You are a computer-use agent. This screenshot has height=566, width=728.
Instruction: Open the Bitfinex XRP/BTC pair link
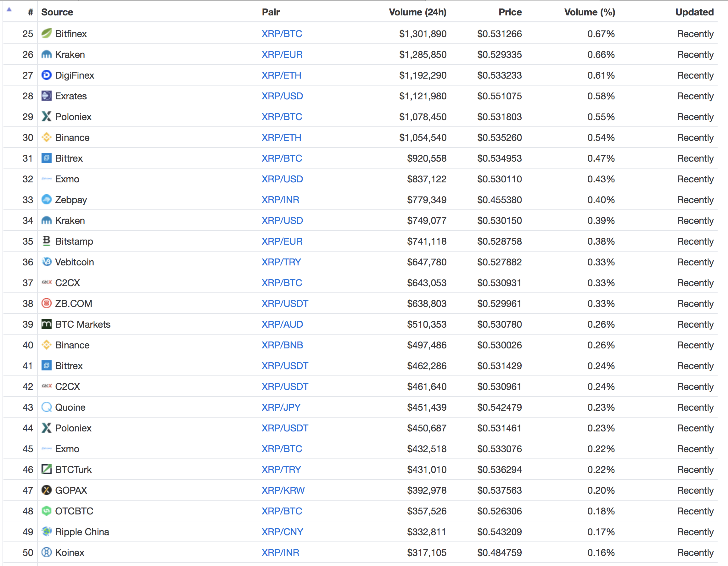coord(282,34)
